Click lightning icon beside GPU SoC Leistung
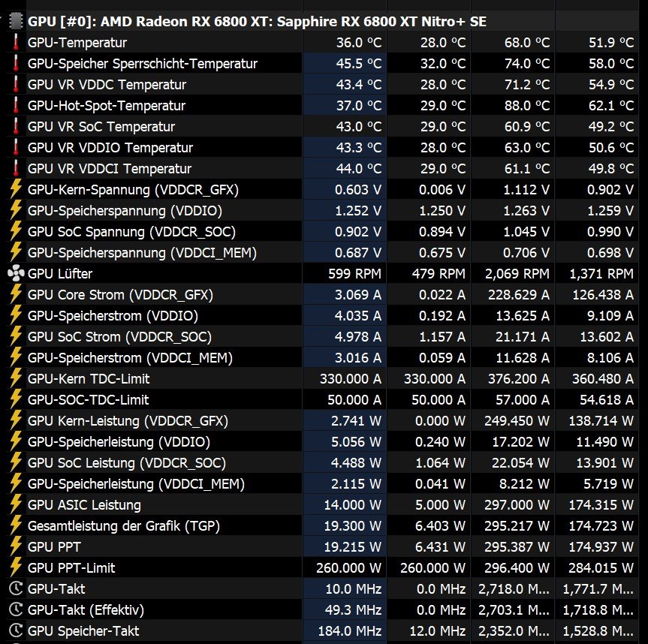 [x=16, y=462]
